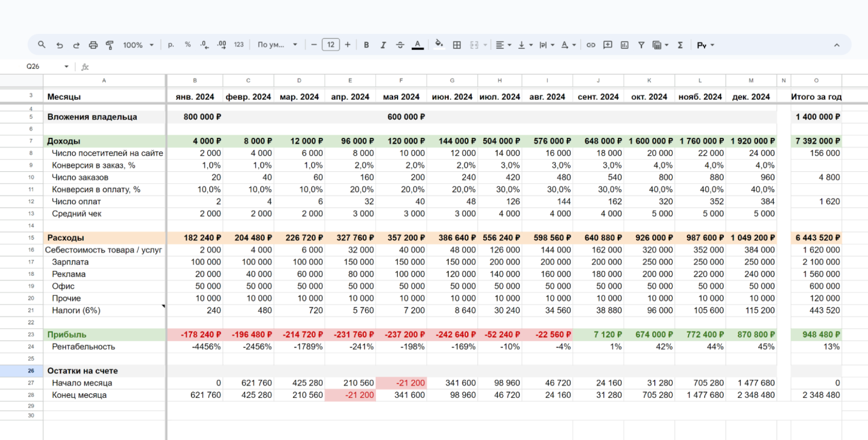Activate the paint format roller tool
The image size is (868, 440).
(110, 45)
